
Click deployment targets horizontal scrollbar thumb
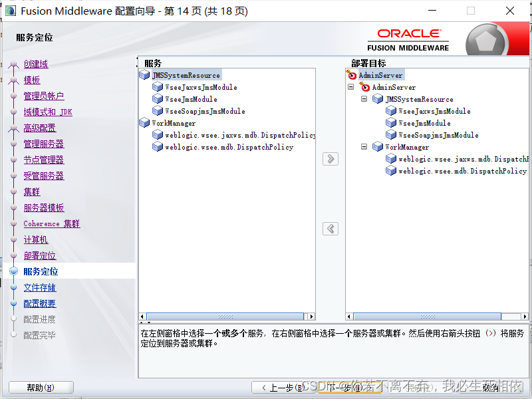pos(427,317)
